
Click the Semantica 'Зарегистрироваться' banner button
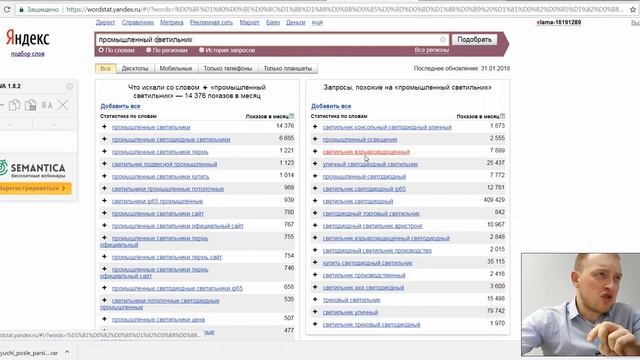tap(35, 188)
